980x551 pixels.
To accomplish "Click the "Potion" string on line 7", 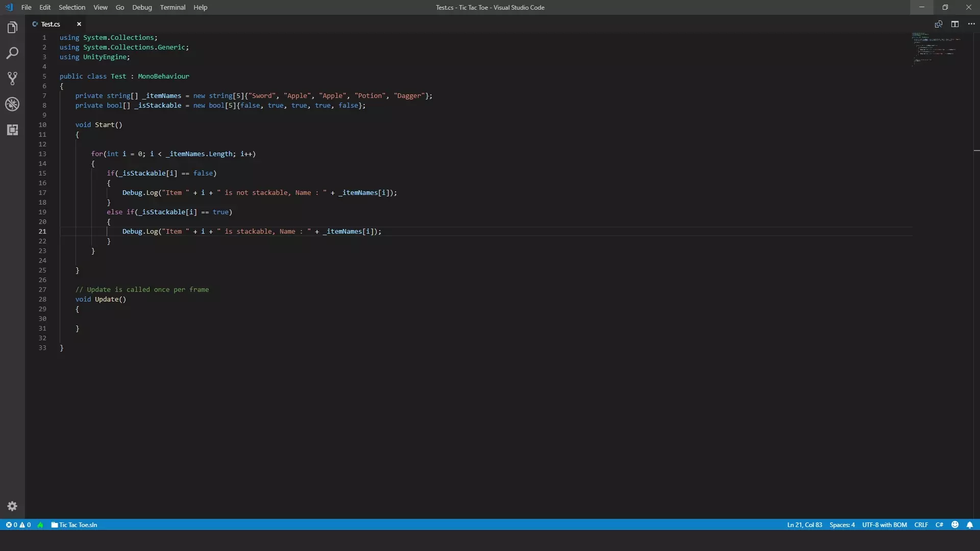I will click(x=370, y=95).
